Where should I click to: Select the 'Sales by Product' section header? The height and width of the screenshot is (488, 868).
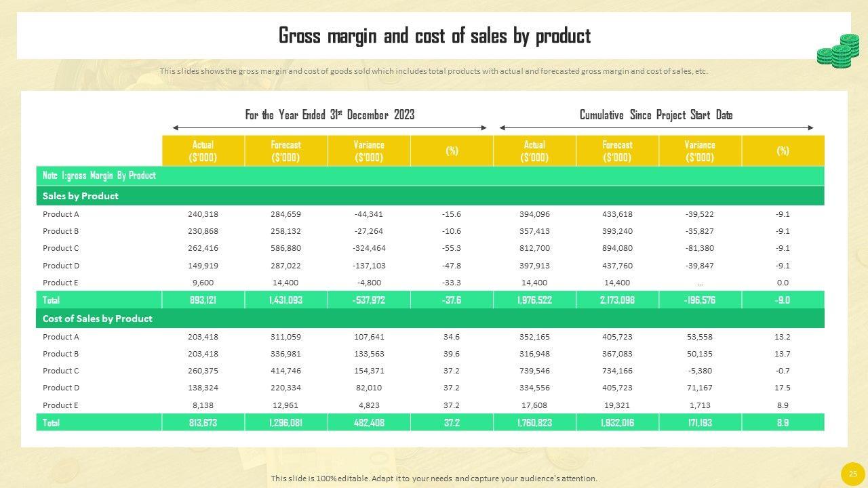pos(430,196)
